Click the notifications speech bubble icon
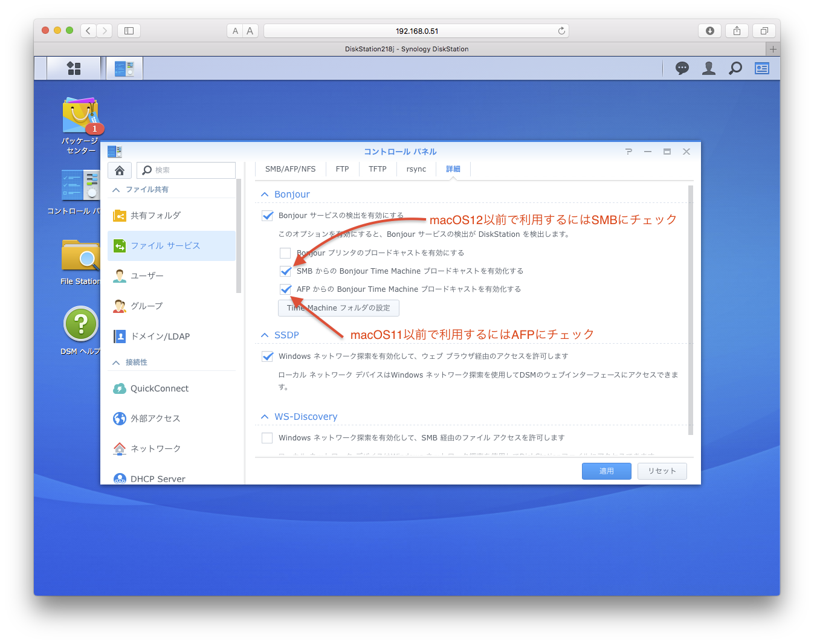This screenshot has width=814, height=644. point(682,68)
